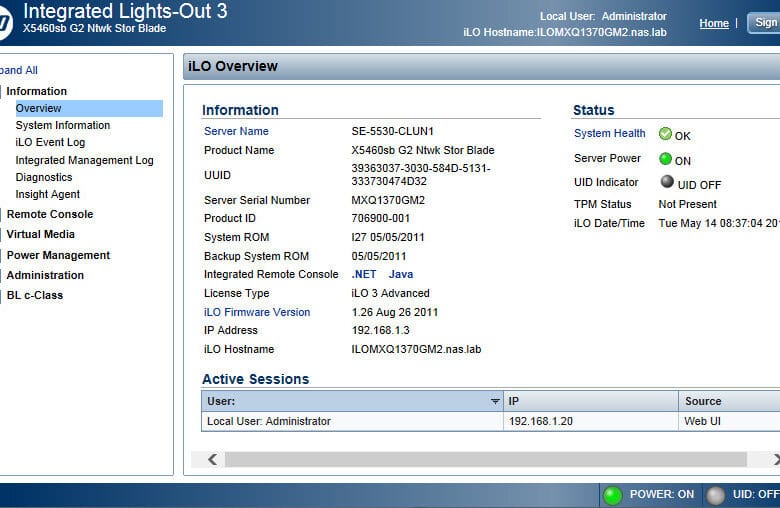Viewport: 780px width, 508px height.
Task: Click POWER: ON footer label
Action: (662, 495)
